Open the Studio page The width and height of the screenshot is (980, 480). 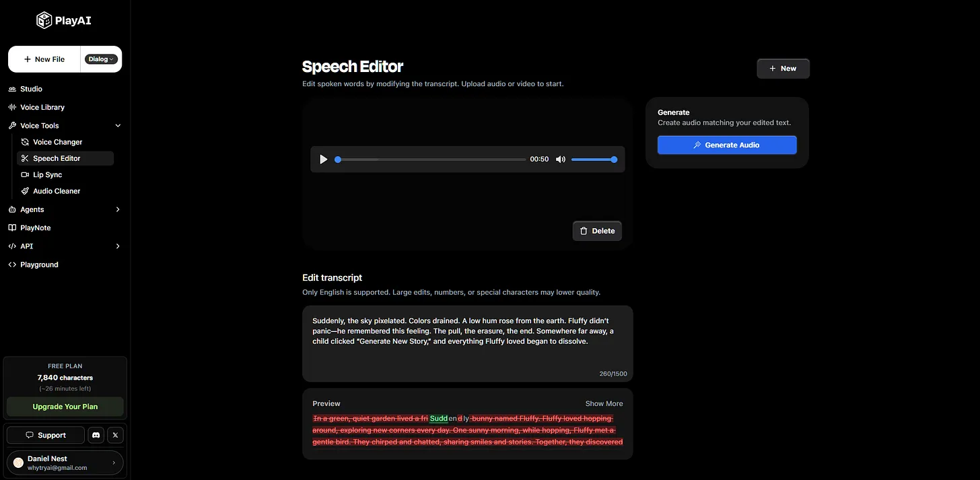31,89
